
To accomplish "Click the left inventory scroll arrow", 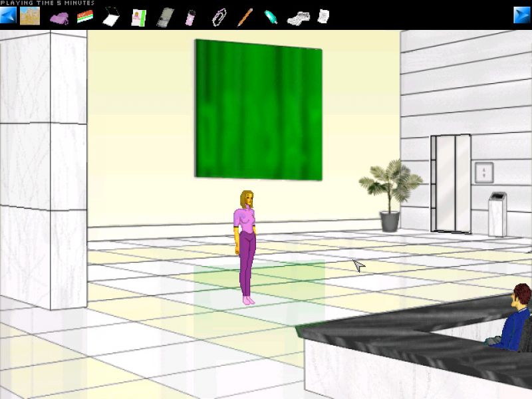I will [x=7, y=15].
